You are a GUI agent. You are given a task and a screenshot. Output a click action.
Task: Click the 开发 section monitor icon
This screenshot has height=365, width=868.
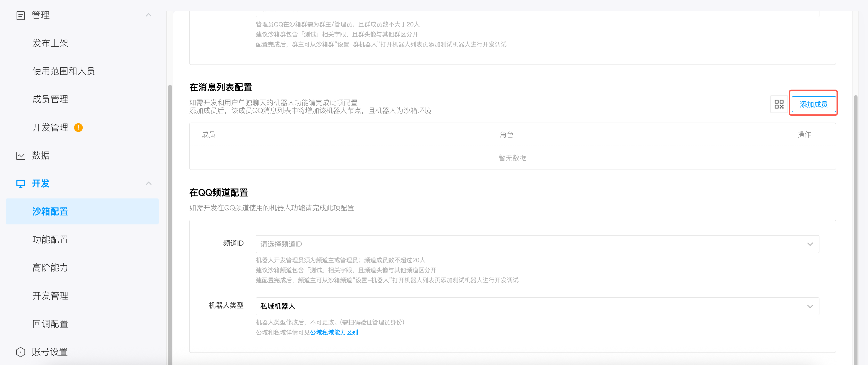tap(21, 183)
